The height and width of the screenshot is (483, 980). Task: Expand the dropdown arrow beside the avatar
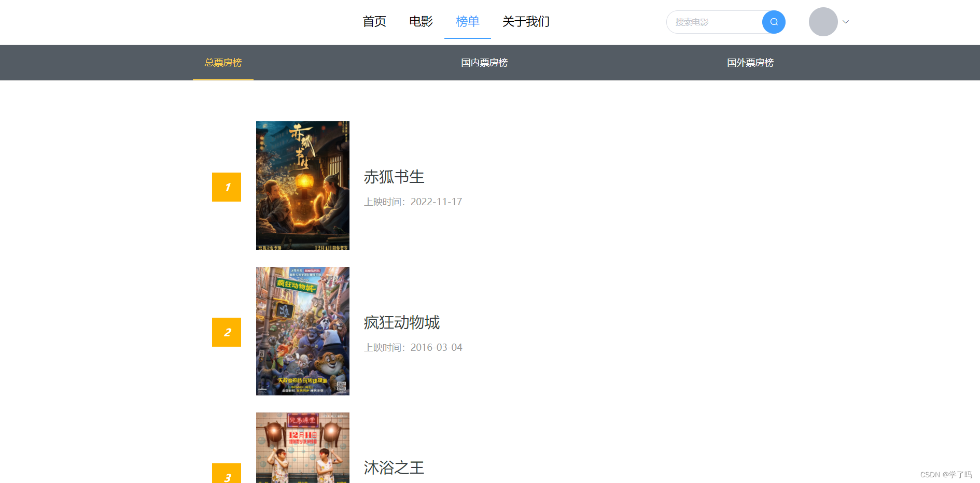pyautogui.click(x=846, y=22)
